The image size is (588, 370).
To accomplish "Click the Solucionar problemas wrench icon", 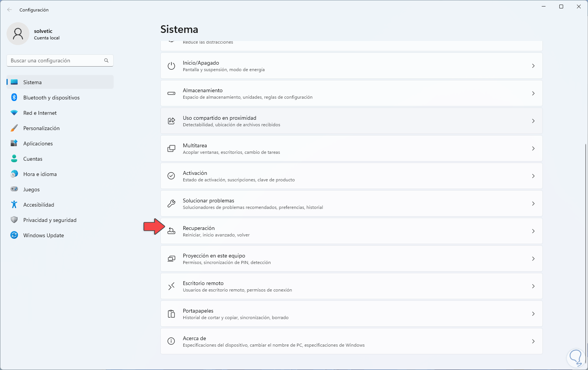I will pos(171,204).
